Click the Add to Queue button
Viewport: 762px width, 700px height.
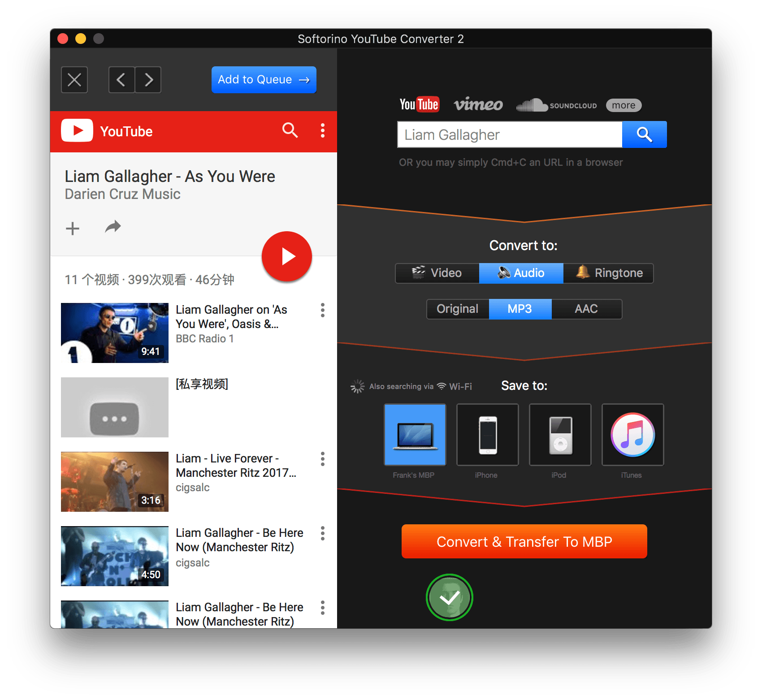[264, 80]
